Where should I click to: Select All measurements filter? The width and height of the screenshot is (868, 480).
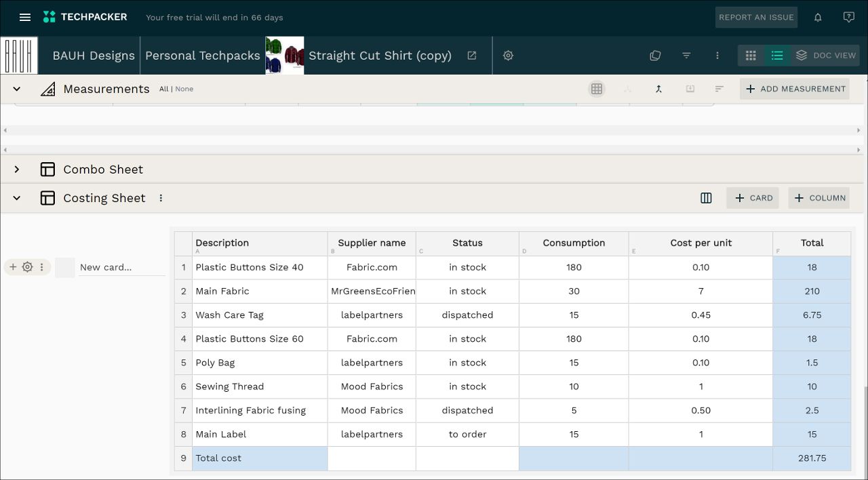click(164, 89)
